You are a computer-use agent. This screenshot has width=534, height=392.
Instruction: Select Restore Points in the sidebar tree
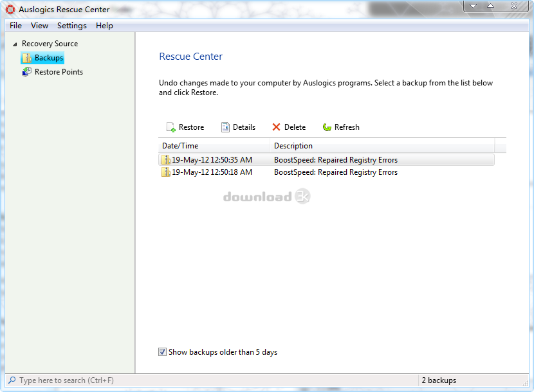click(59, 72)
